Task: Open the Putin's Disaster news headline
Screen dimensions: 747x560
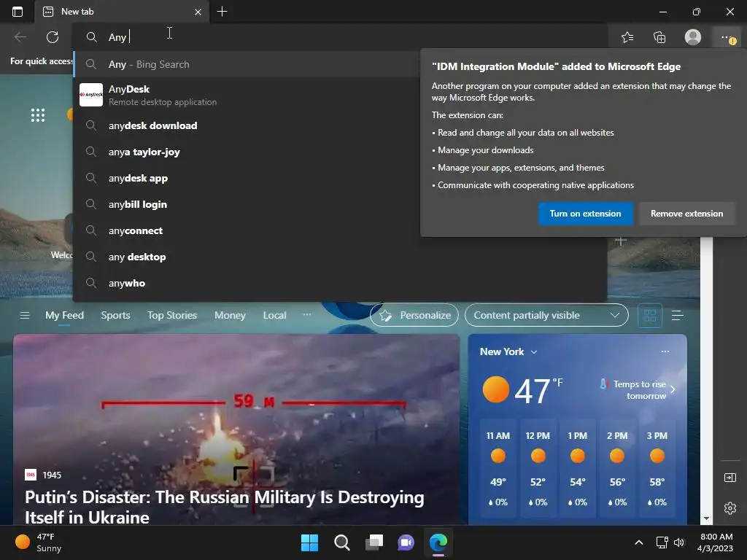Action: (x=225, y=507)
